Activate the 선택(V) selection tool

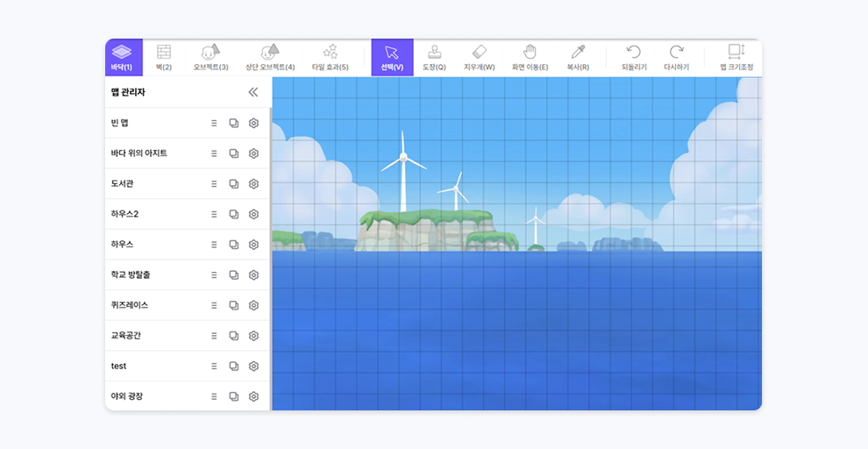pyautogui.click(x=392, y=58)
